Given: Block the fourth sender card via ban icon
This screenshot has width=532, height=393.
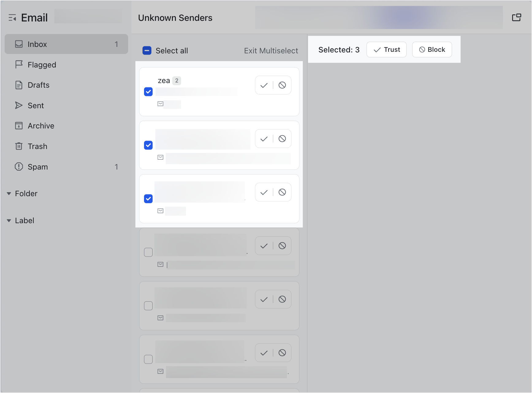Looking at the screenshot, I should 282,246.
